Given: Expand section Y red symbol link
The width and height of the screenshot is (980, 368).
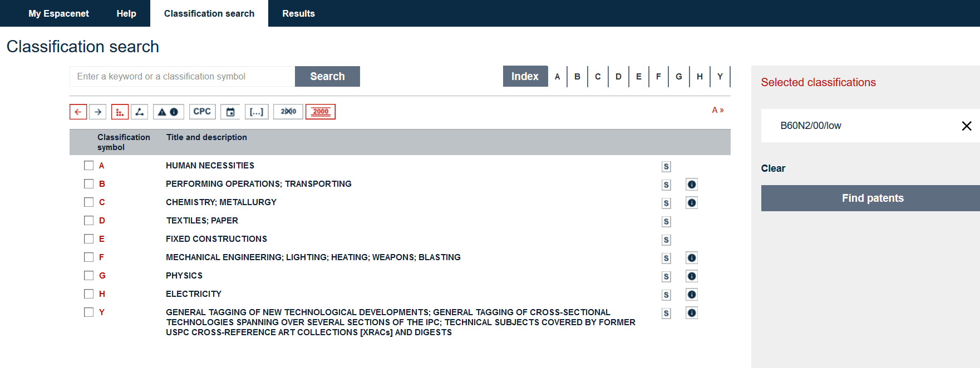Looking at the screenshot, I should pyautogui.click(x=102, y=312).
